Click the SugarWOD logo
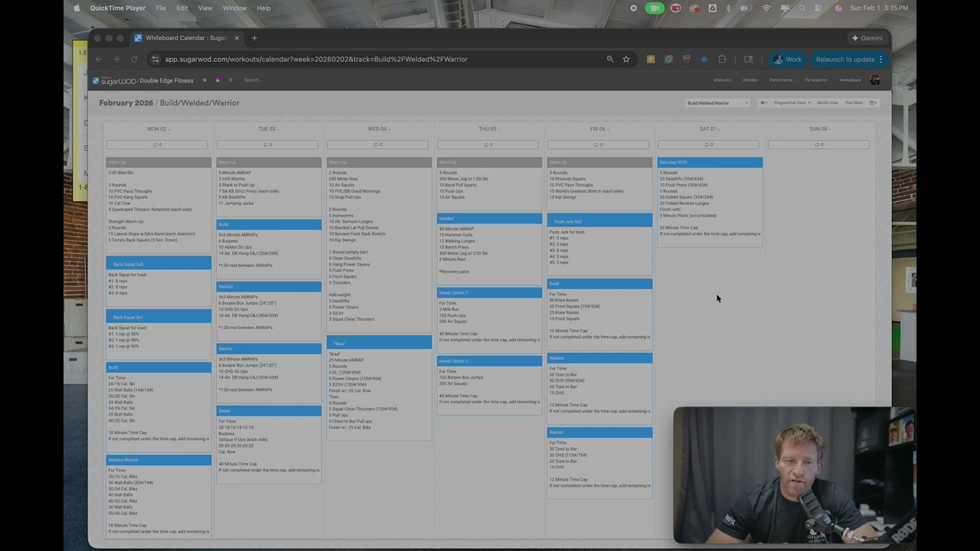The image size is (980, 551). [114, 80]
